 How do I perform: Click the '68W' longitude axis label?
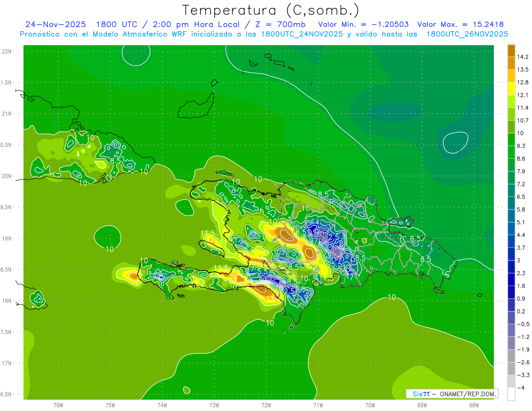[474, 405]
